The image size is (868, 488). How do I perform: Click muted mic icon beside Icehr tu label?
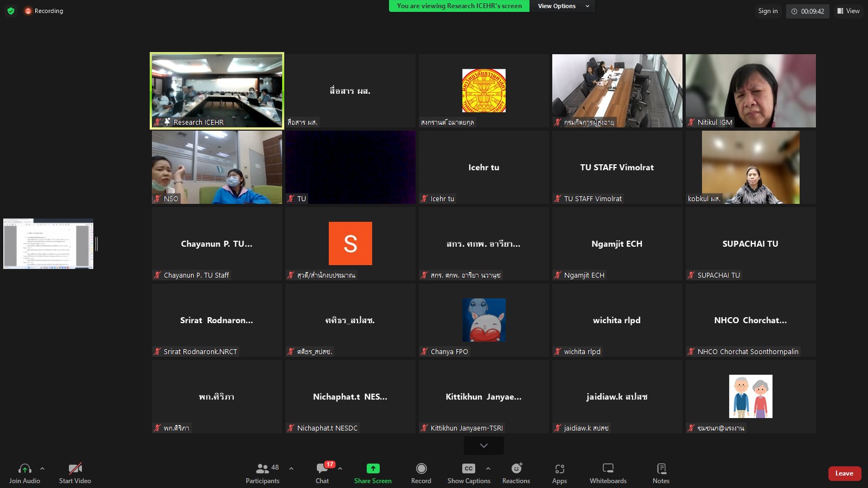pos(424,198)
